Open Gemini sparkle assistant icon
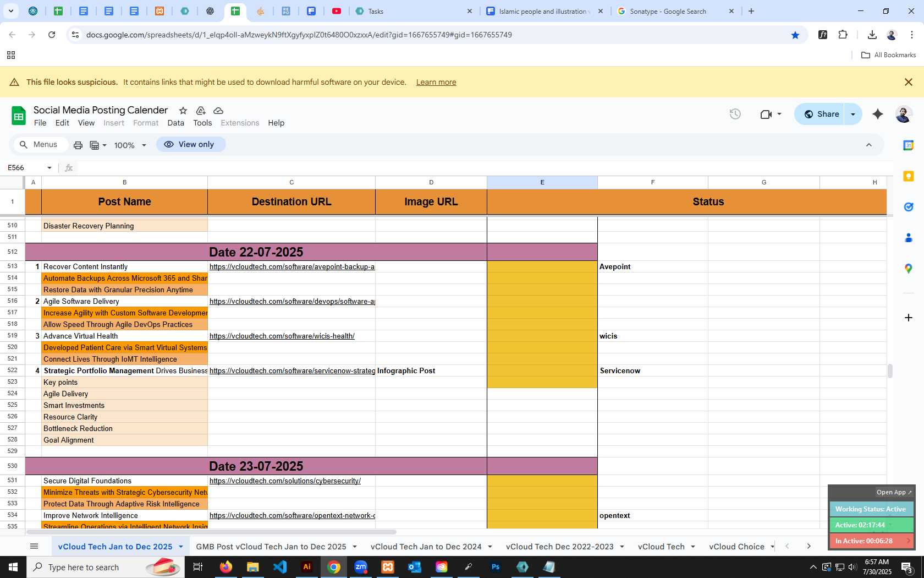This screenshot has height=578, width=924. [878, 114]
